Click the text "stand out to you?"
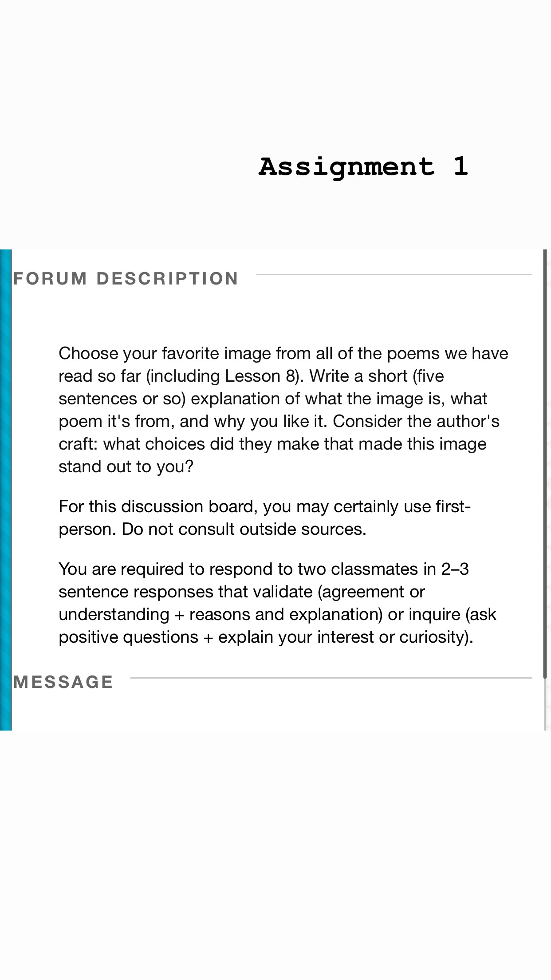This screenshot has height=980, width=551. [126, 466]
